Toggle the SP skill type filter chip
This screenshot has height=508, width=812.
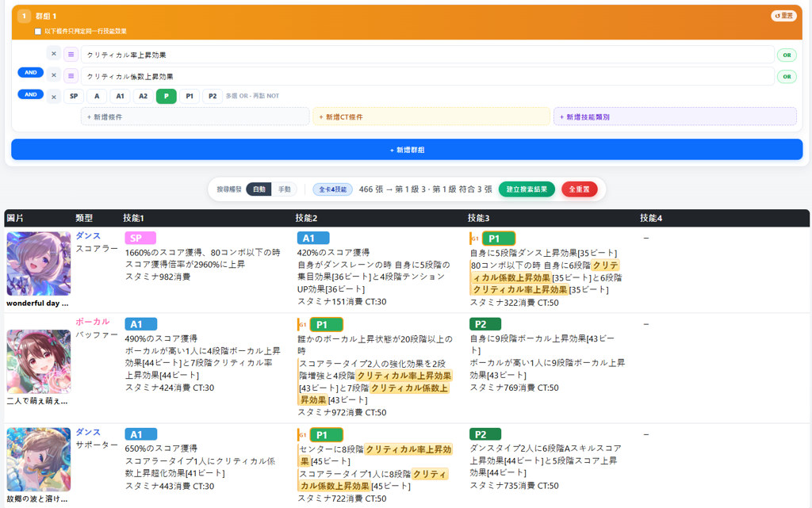pos(74,96)
